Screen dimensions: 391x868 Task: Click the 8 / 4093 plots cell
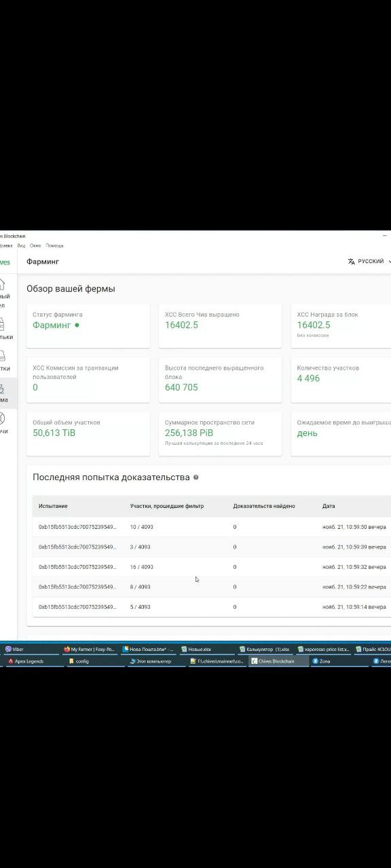click(141, 587)
